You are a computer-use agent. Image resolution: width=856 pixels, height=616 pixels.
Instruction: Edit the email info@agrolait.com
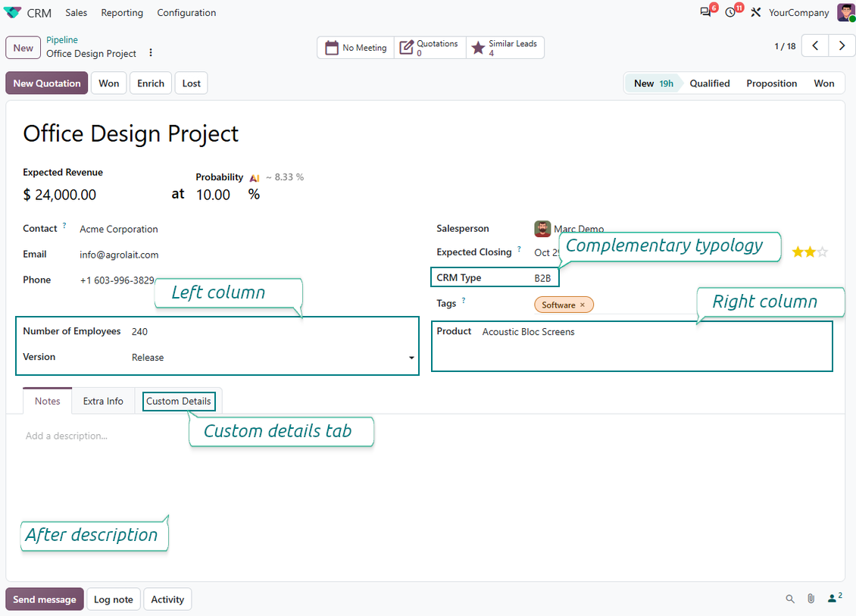(x=119, y=255)
